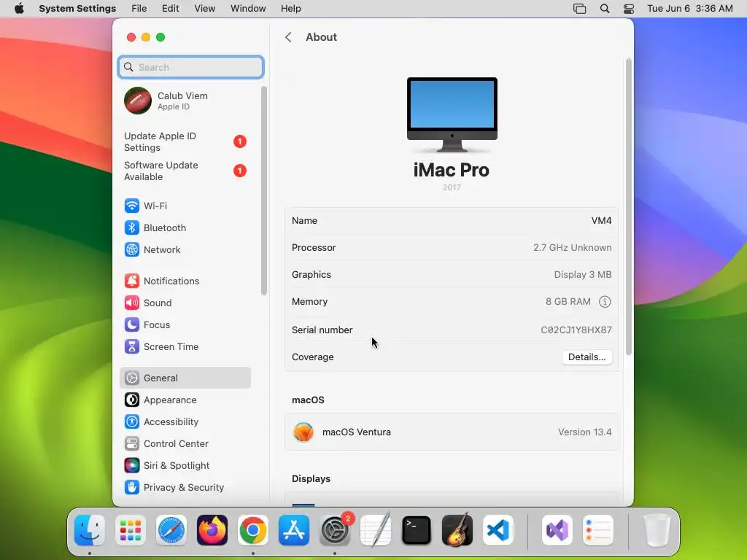747x560 pixels.
Task: Open Notifications settings
Action: [x=185, y=281]
